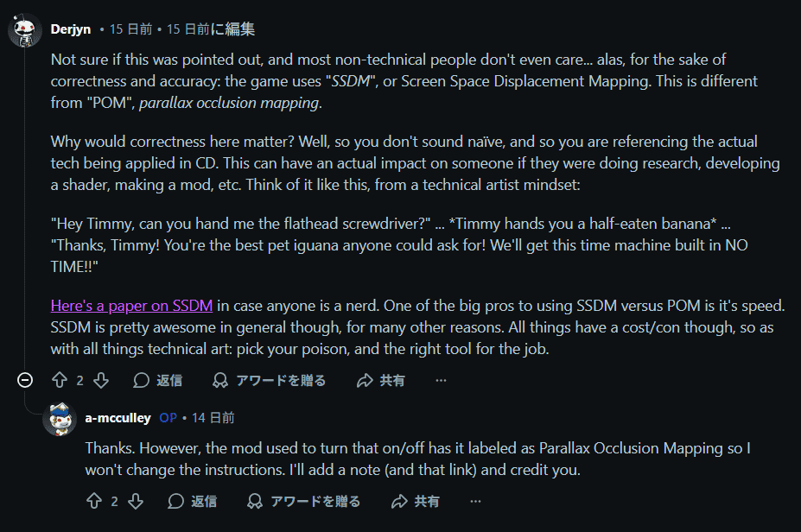Image resolution: width=801 pixels, height=532 pixels.
Task: Give an award to a-mcculley's reply
Action: coord(307,501)
